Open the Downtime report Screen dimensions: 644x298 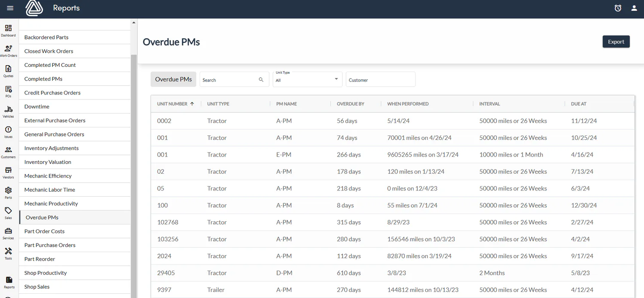[x=75, y=106]
